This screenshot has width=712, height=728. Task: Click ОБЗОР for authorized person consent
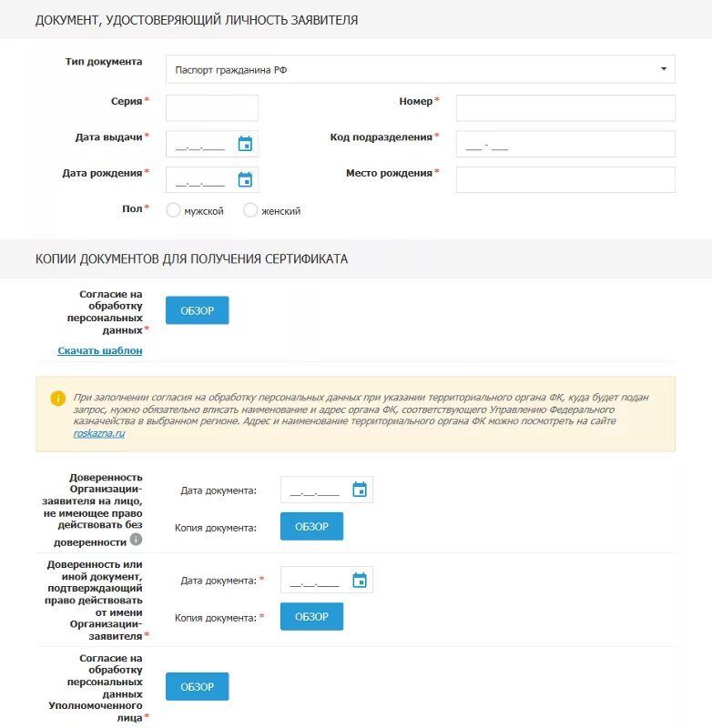click(x=198, y=686)
